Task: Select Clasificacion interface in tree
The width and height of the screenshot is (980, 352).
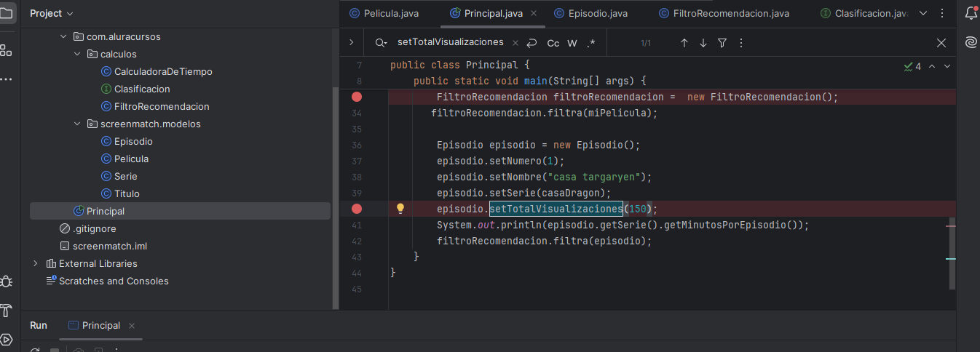Action: (142, 89)
